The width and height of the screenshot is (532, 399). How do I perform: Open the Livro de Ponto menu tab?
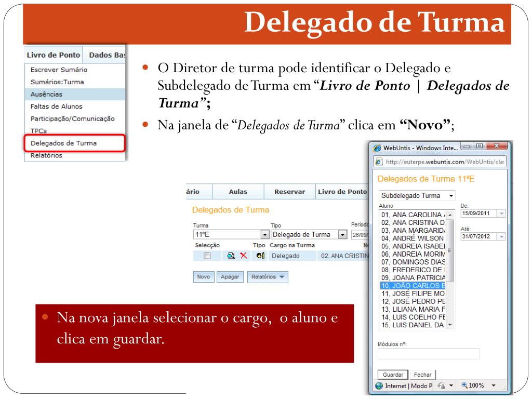pyautogui.click(x=54, y=55)
